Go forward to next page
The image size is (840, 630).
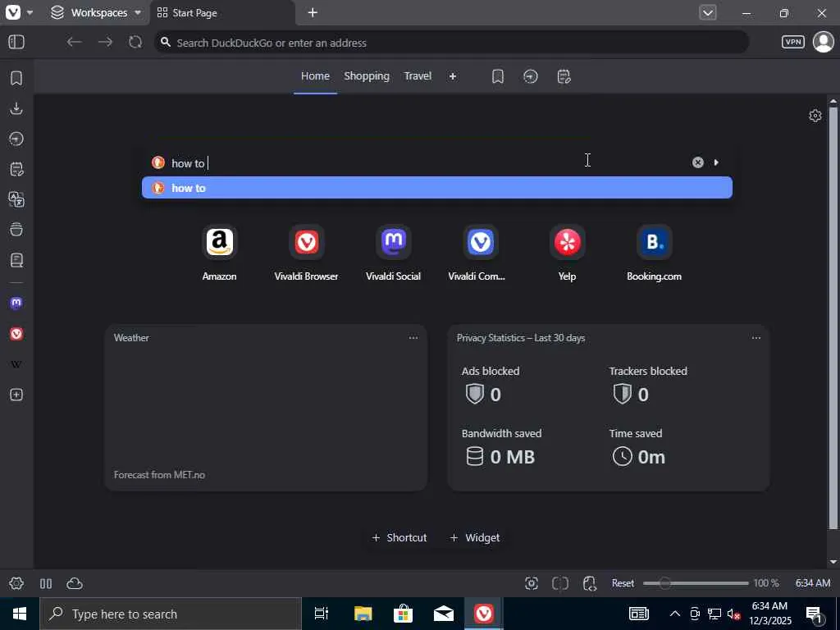tap(105, 42)
